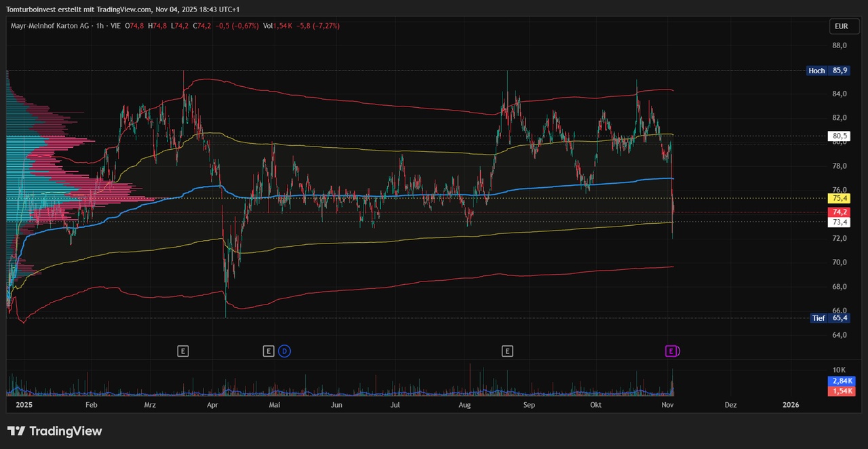Screen dimensions: 868x449
Task: Select the red 74,2 current price label
Action: [x=840, y=212]
